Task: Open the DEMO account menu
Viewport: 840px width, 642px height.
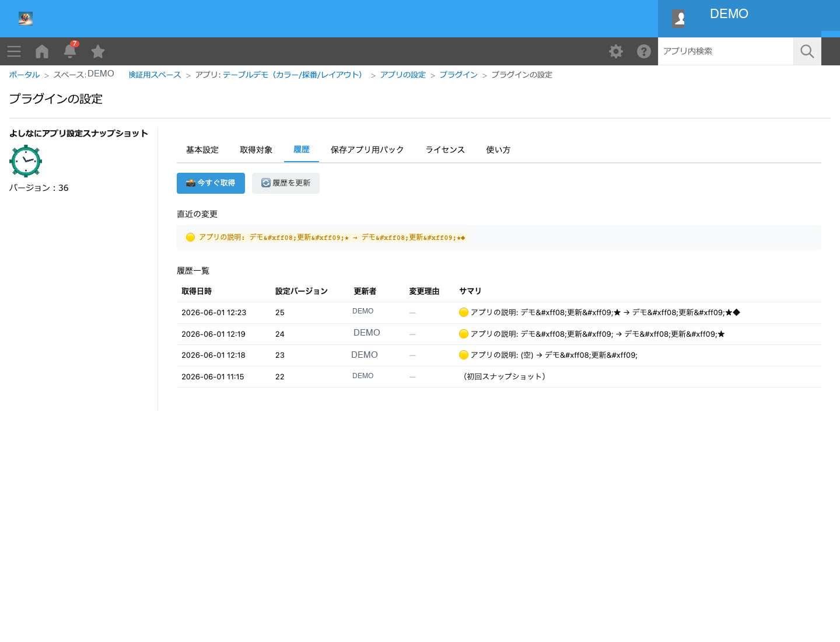Action: pos(729,14)
